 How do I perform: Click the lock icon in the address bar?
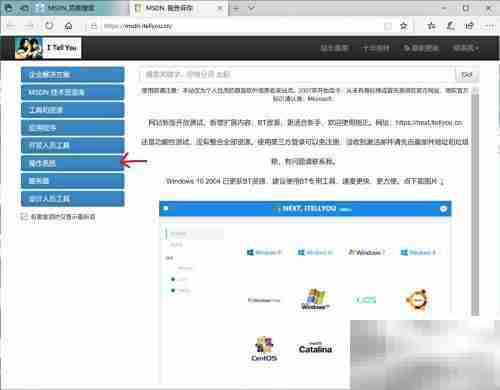click(94, 26)
